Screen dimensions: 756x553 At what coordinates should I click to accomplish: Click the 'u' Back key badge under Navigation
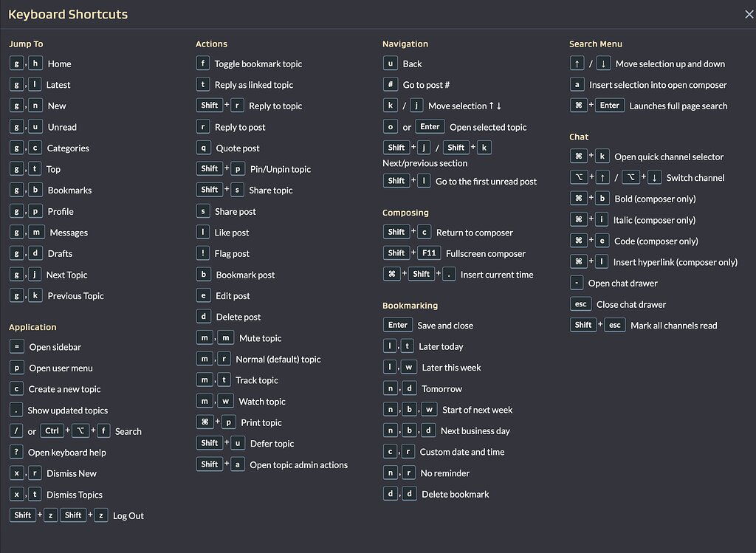tap(391, 63)
